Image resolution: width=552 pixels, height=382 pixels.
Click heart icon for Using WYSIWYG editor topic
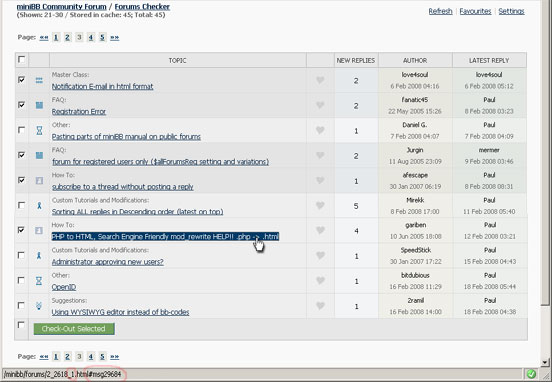coord(320,306)
